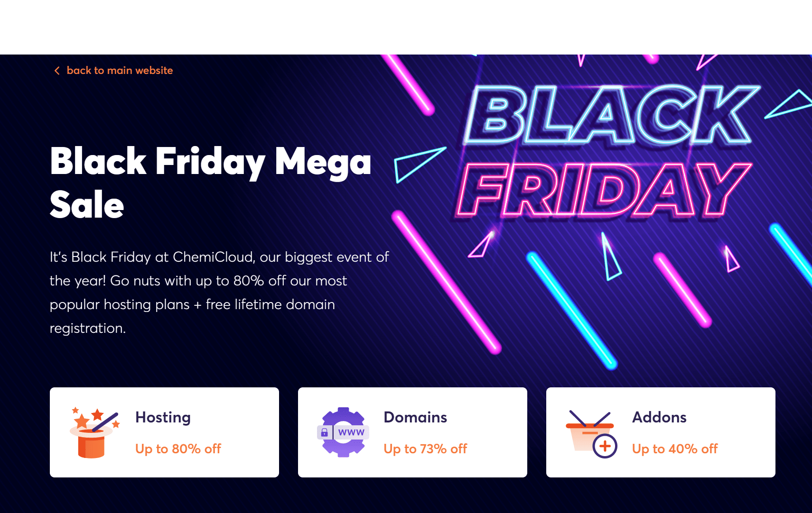Image resolution: width=812 pixels, height=513 pixels.
Task: Click 'back to main website' link
Action: pos(120,70)
